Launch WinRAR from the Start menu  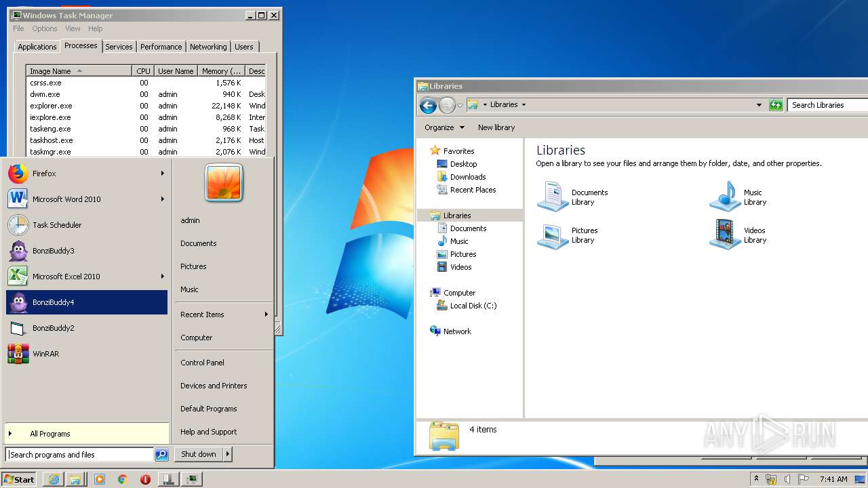86,354
